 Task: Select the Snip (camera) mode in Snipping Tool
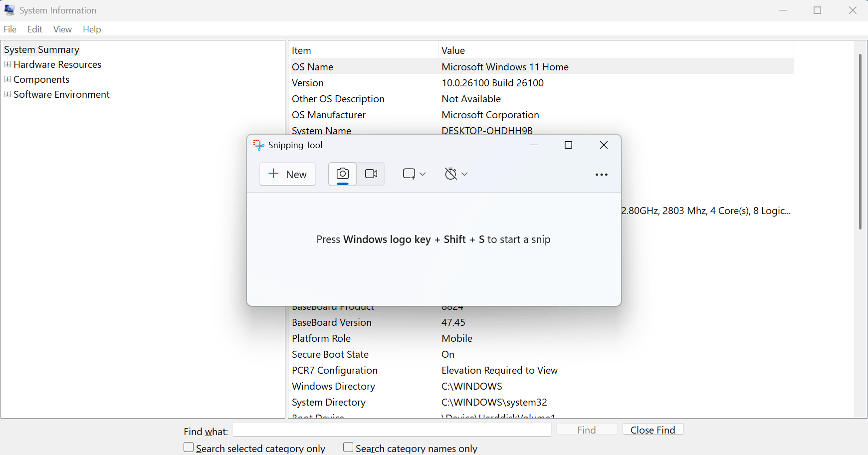pos(342,174)
